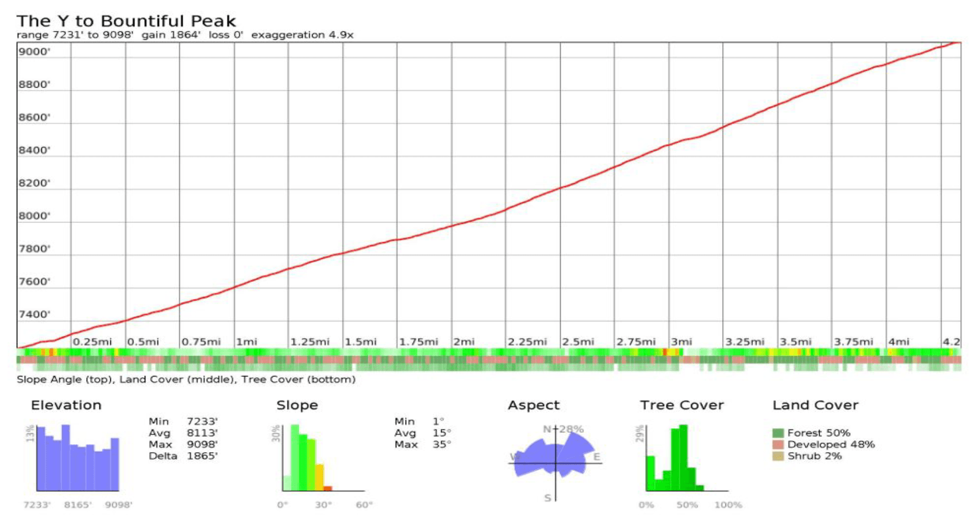Screen dimensions: 980x520
Task: Click the 9000' y-axis label
Action: click(34, 52)
